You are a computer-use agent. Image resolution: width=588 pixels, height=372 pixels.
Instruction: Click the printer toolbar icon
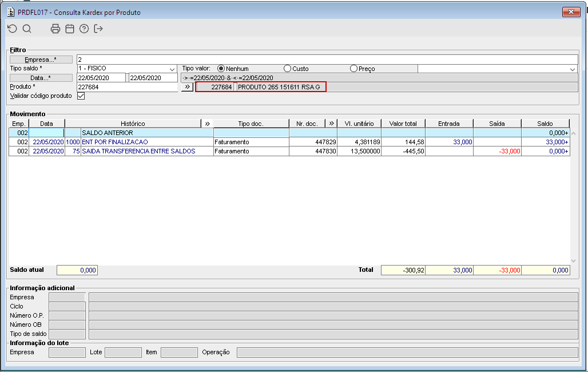pyautogui.click(x=55, y=29)
